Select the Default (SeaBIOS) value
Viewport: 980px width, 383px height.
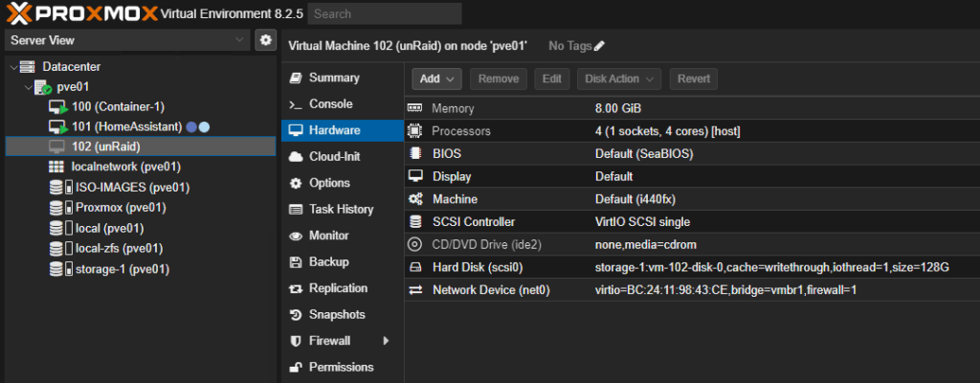click(x=644, y=154)
